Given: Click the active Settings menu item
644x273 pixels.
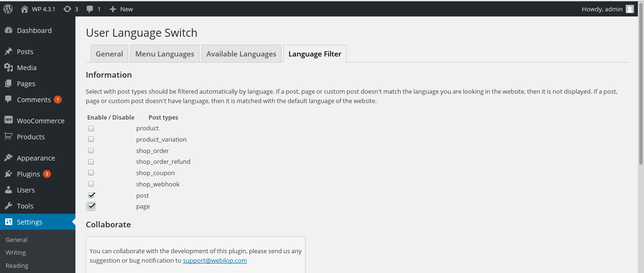Looking at the screenshot, I should tap(38, 222).
